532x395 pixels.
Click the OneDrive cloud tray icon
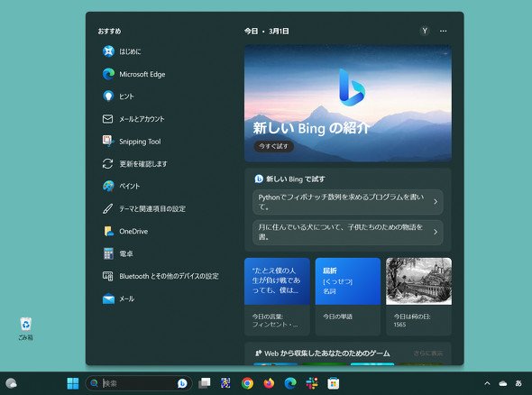pyautogui.click(x=503, y=383)
